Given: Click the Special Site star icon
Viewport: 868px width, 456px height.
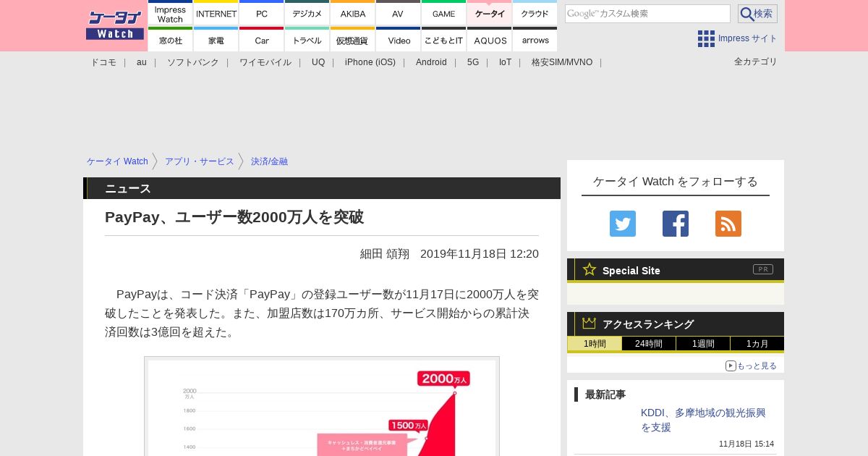Looking at the screenshot, I should click(590, 269).
